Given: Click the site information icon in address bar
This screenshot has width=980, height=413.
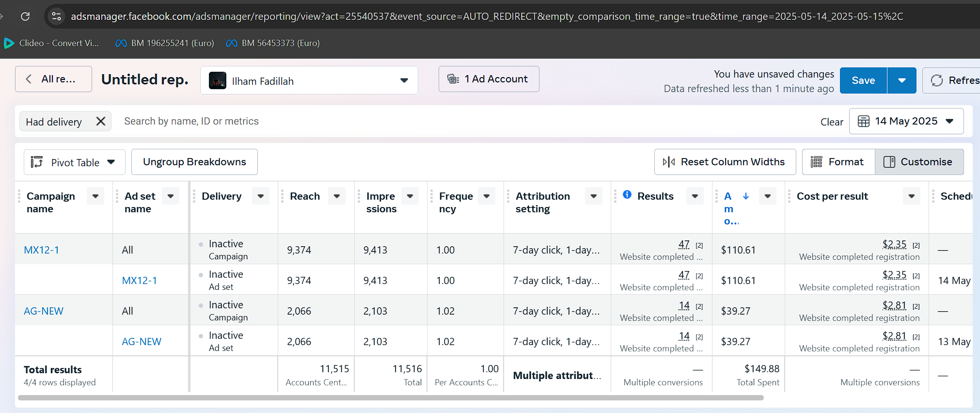Looking at the screenshot, I should (57, 16).
